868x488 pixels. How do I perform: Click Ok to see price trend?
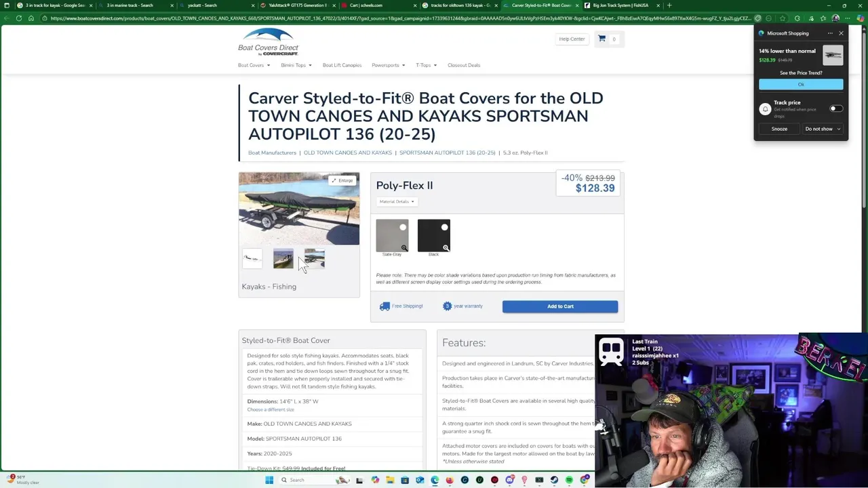click(x=801, y=85)
